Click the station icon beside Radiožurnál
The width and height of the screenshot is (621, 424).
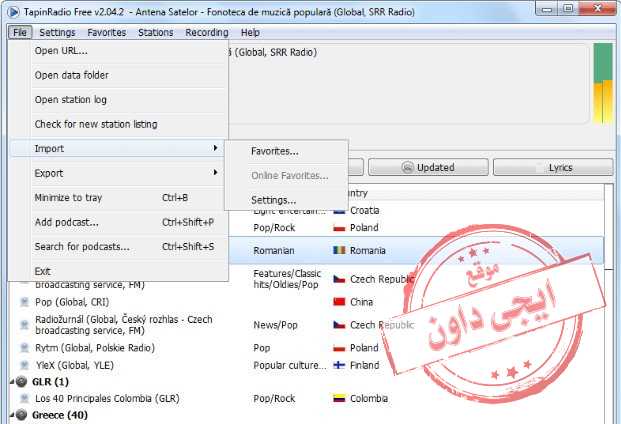(24, 325)
